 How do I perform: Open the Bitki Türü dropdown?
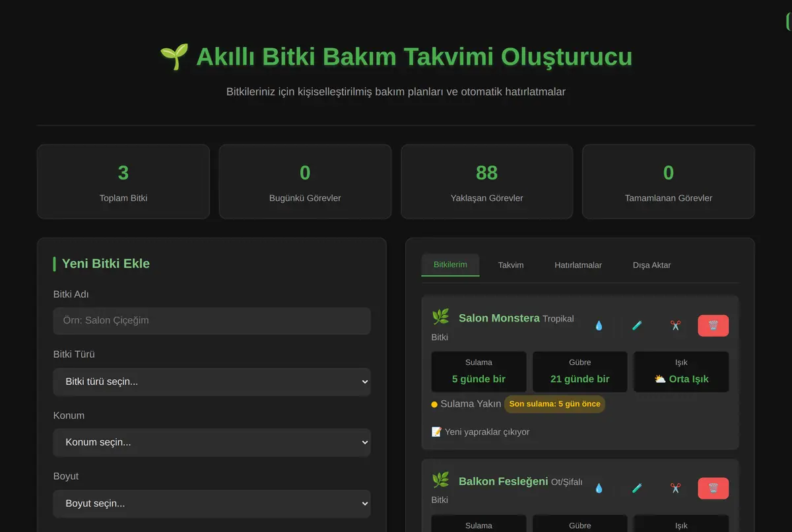tap(212, 382)
